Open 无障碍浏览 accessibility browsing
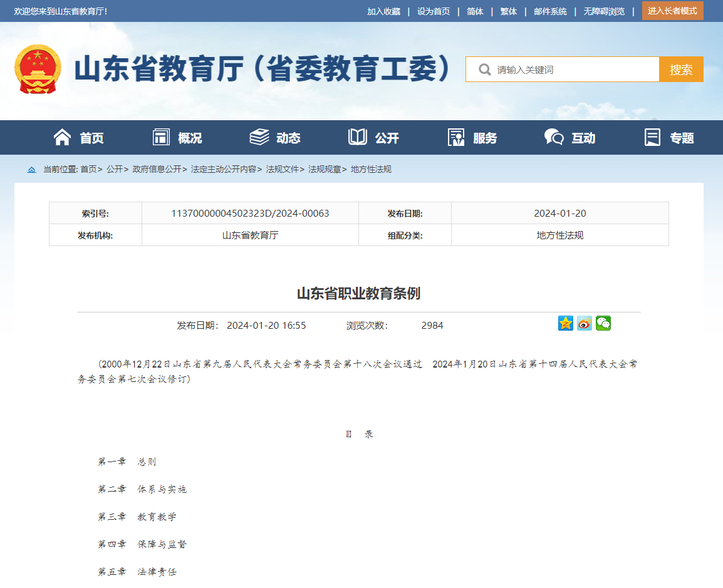 (x=604, y=11)
